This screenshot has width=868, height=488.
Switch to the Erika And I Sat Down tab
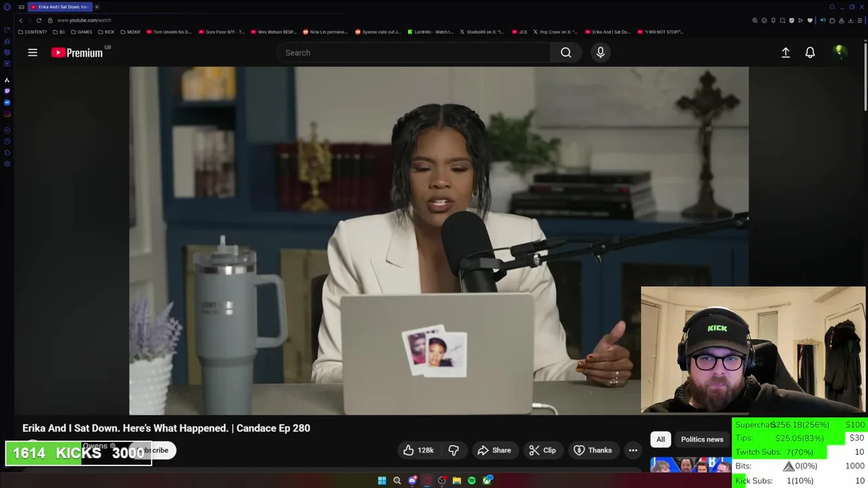click(59, 7)
